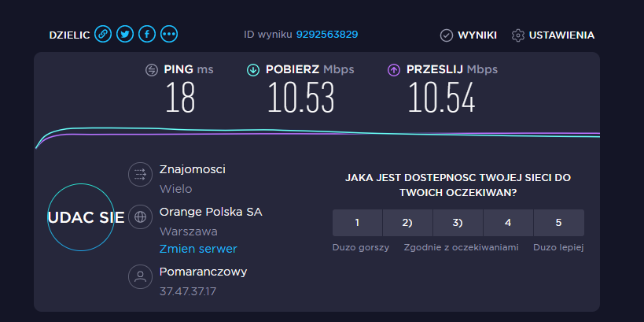Open more sharing options icon

pos(169,34)
